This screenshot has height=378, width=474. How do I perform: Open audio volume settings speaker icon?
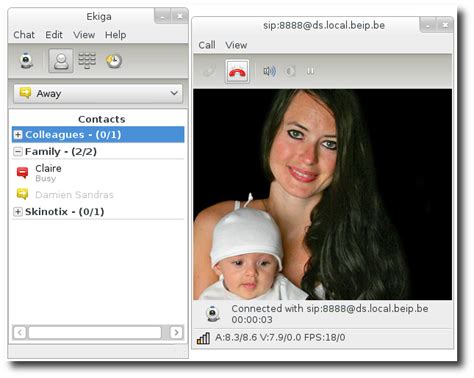click(269, 71)
